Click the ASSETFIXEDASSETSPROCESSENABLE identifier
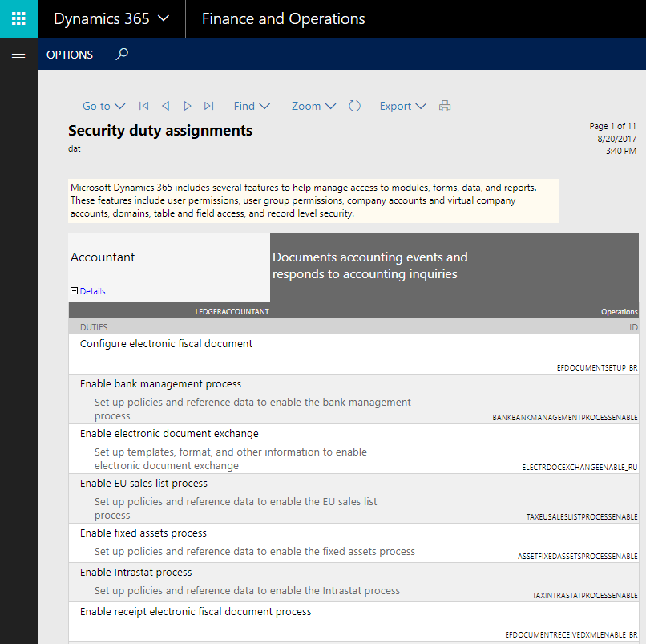The height and width of the screenshot is (644, 646). point(578,557)
